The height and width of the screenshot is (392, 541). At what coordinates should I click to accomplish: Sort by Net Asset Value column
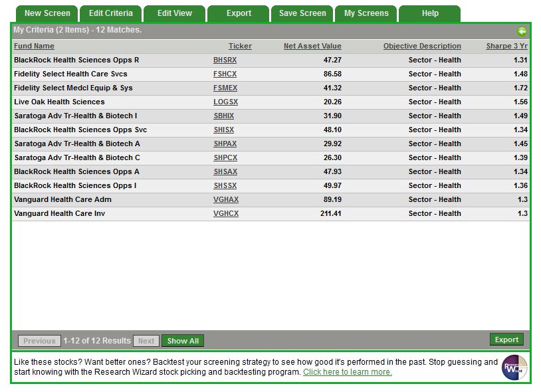pos(312,47)
